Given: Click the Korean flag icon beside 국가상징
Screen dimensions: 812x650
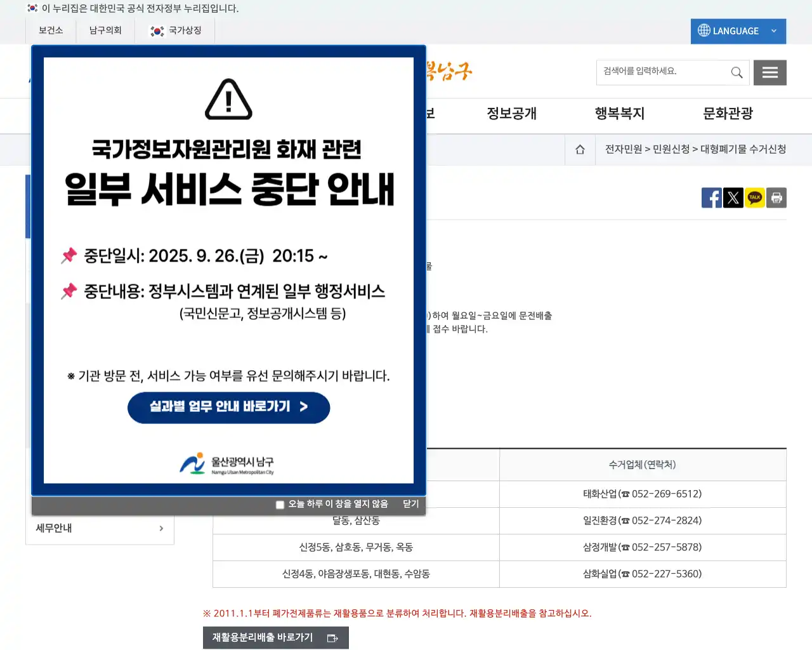Looking at the screenshot, I should pyautogui.click(x=157, y=31).
